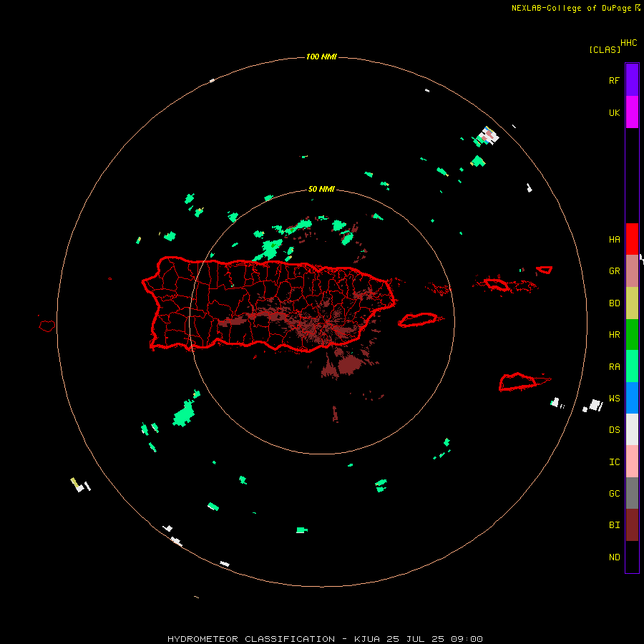
Task: Click the DS legend label
Action: coord(614,430)
